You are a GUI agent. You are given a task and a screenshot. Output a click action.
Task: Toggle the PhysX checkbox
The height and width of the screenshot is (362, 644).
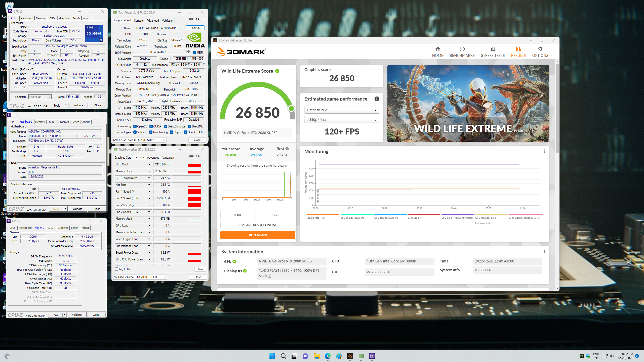(171, 132)
